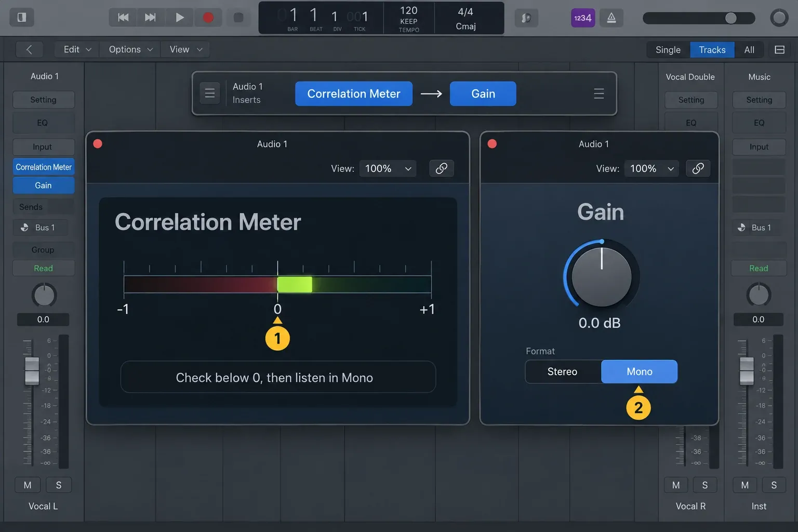Toggle the 1234 count-in button

tap(583, 18)
